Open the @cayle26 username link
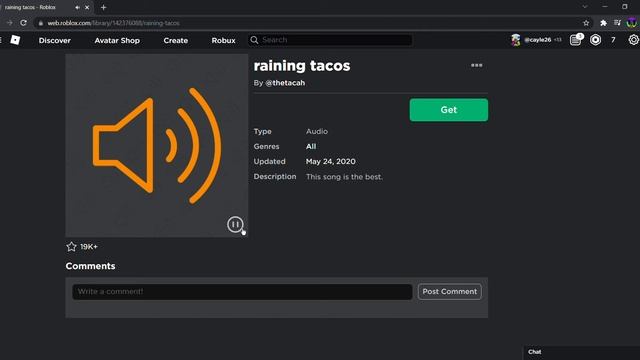This screenshot has width=640, height=360. pyautogui.click(x=537, y=40)
